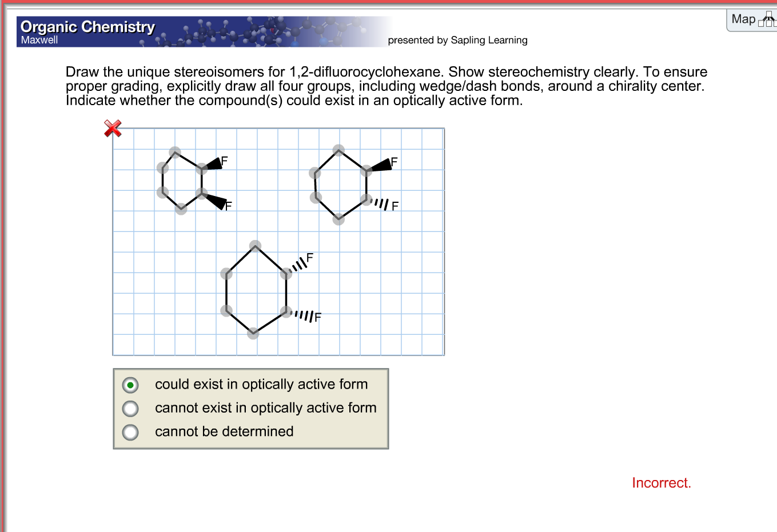Pick the 'cannot be determined' radio option
This screenshot has width=777, height=532.
point(130,433)
